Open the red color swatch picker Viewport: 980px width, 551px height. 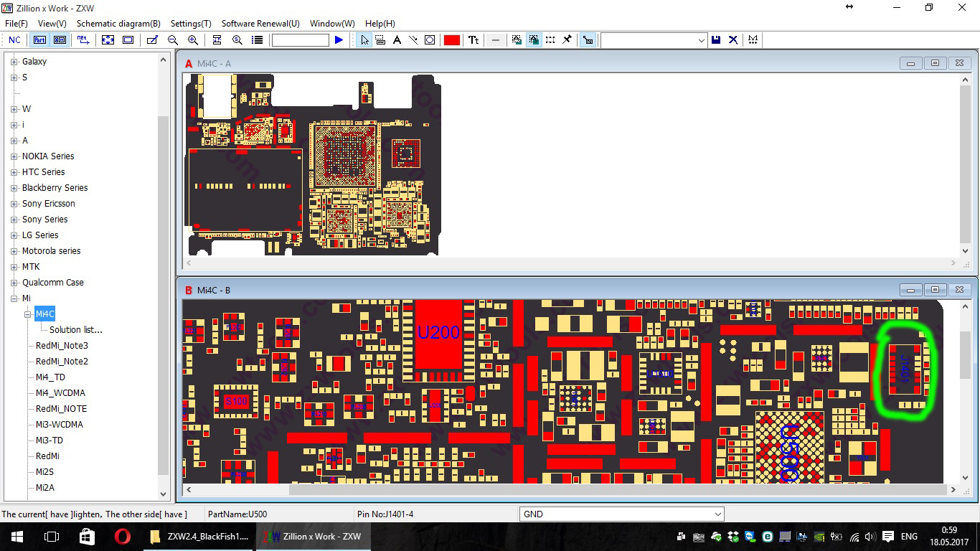451,40
